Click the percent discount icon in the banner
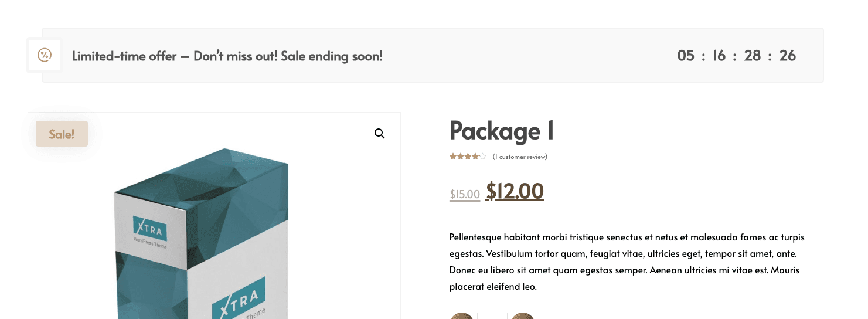Image resolution: width=868 pixels, height=319 pixels. click(x=45, y=55)
